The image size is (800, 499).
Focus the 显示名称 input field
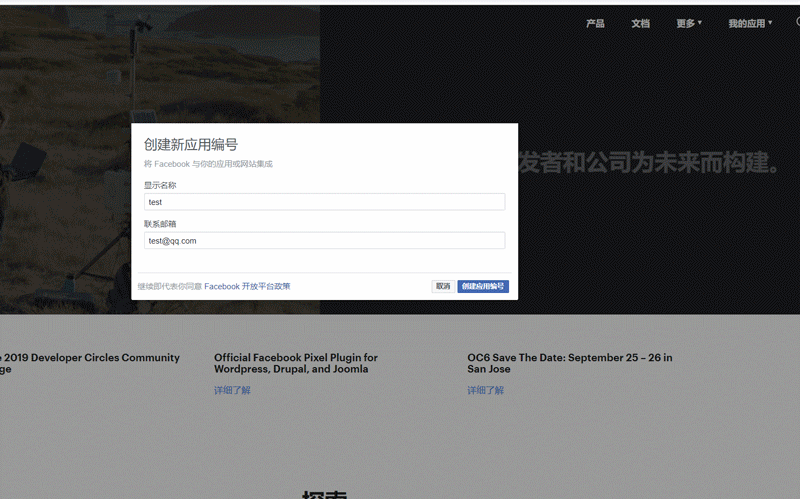click(x=324, y=202)
